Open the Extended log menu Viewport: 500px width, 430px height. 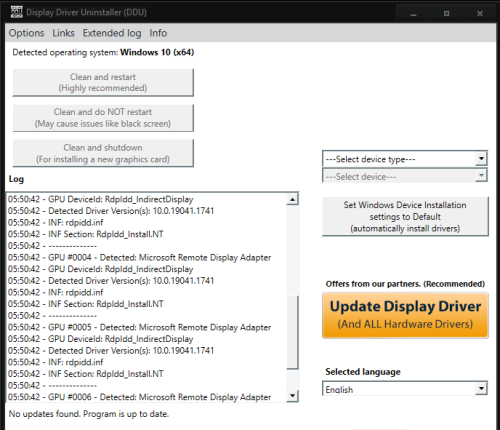112,33
